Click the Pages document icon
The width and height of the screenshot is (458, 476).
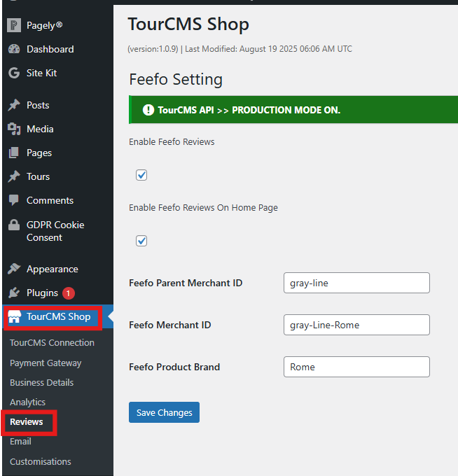14,153
